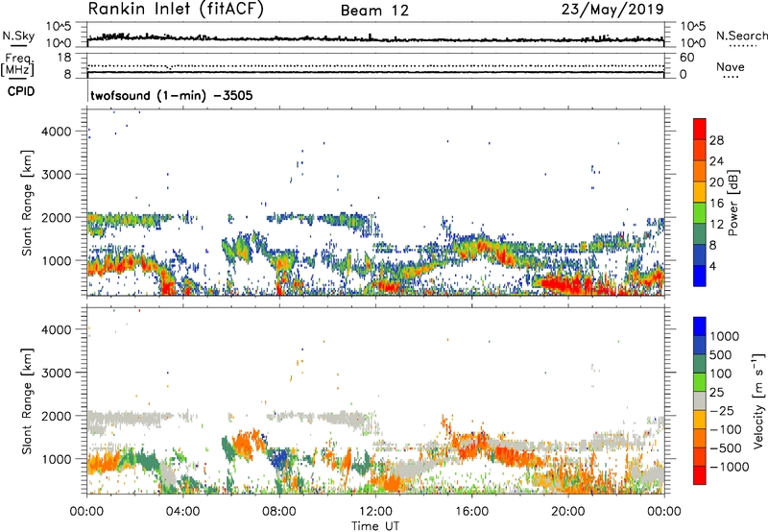Click the '-25' velocity color bar tick
Screen dimensions: 768x532
tap(722, 410)
